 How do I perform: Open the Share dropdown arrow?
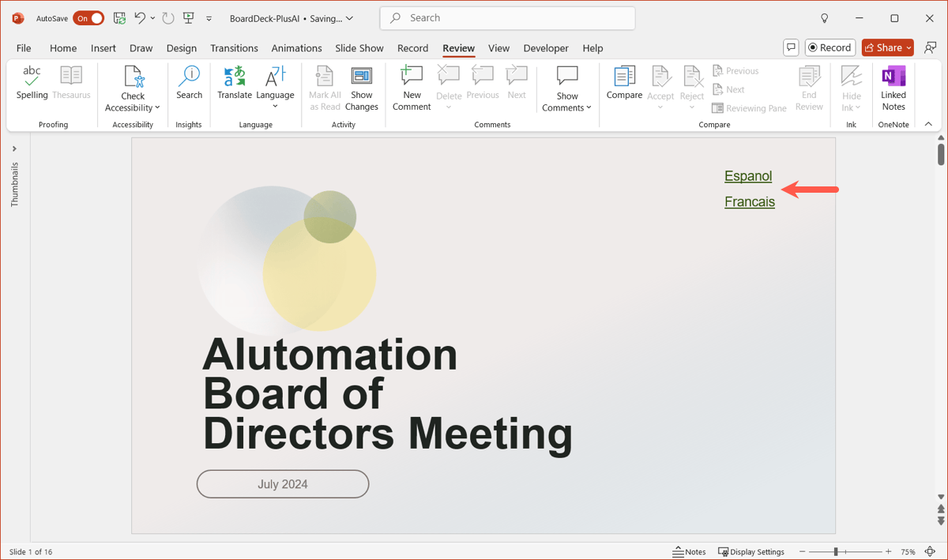click(908, 47)
